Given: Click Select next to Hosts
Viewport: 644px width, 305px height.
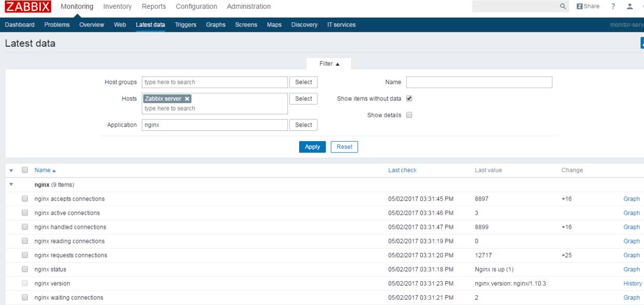Looking at the screenshot, I should pos(304,99).
